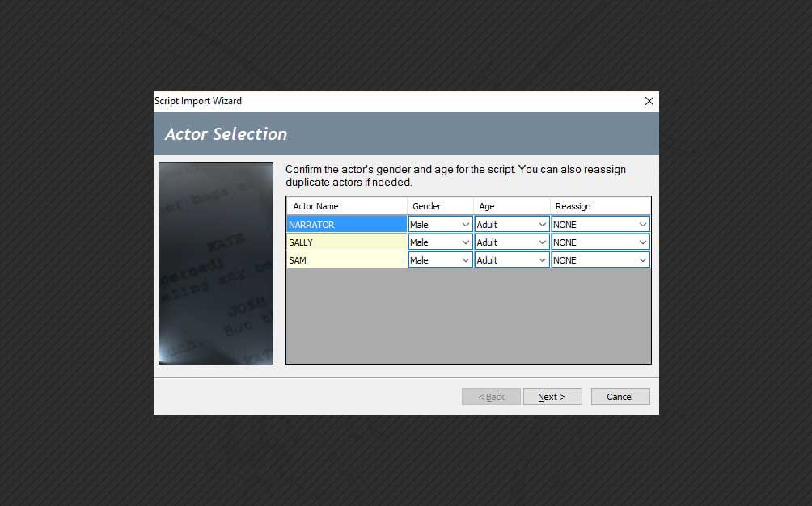Click the script preview thumbnail
This screenshot has height=506, width=812.
(x=215, y=262)
